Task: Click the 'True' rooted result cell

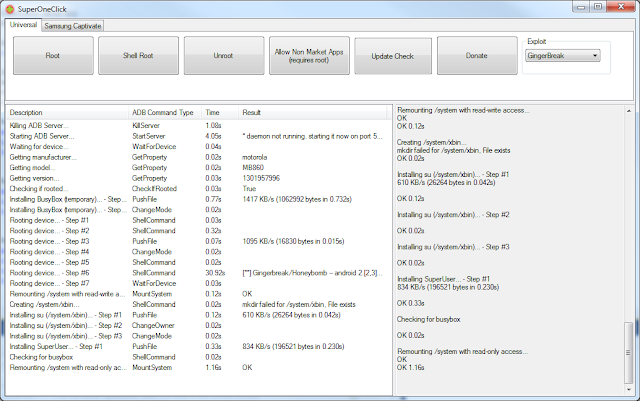Action: 249,189
